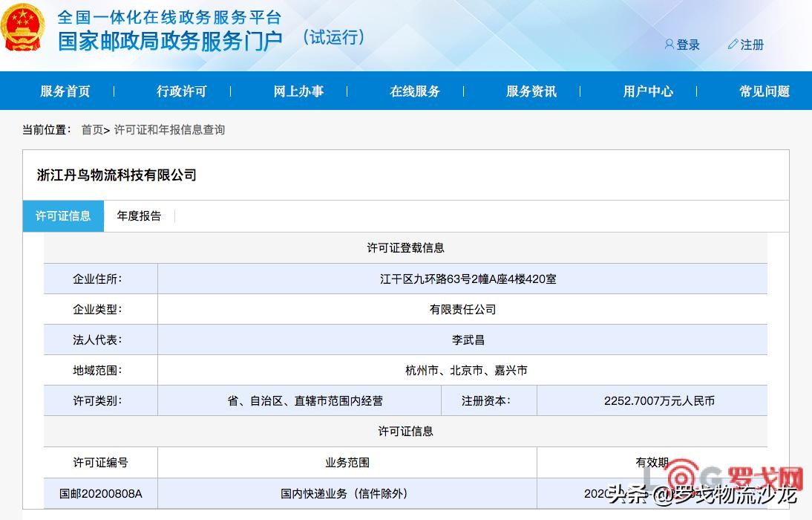Click the 国家邮政局政务服务门户 site title
Screen dimensions: 812x520
pos(170,39)
